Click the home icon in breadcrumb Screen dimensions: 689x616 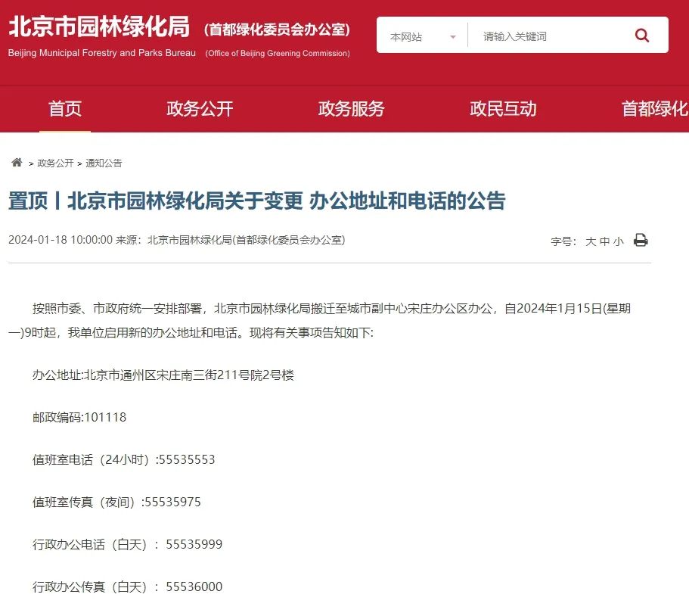17,162
